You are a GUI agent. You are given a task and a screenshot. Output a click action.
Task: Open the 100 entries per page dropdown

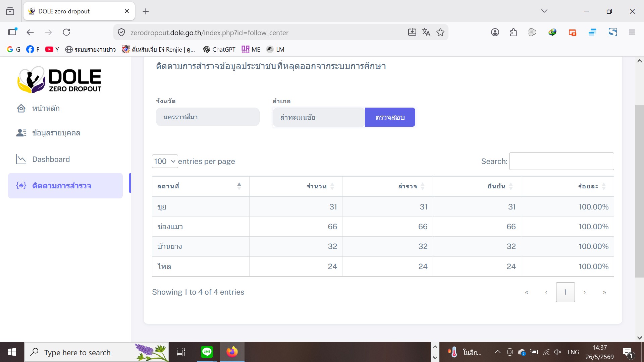click(x=165, y=161)
